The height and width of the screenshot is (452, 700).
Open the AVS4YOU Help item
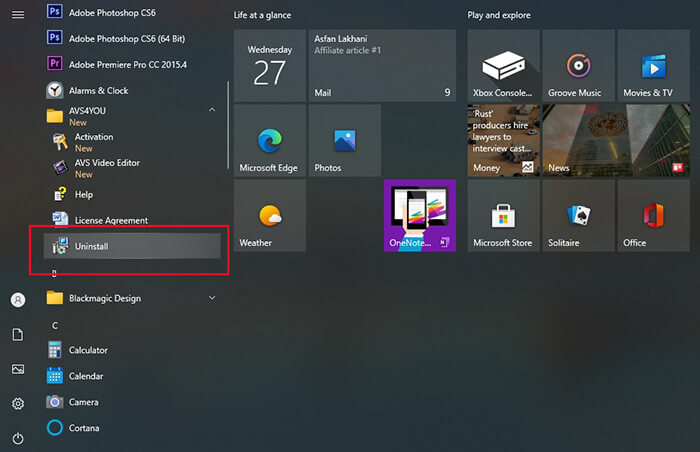[132, 194]
